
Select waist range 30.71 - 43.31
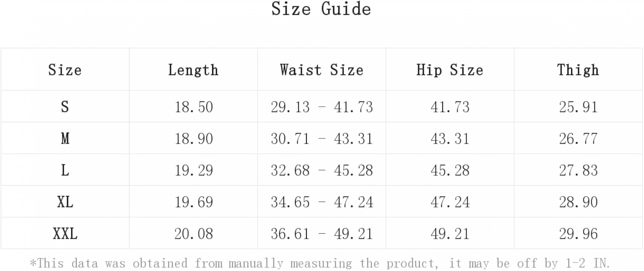[x=322, y=139]
